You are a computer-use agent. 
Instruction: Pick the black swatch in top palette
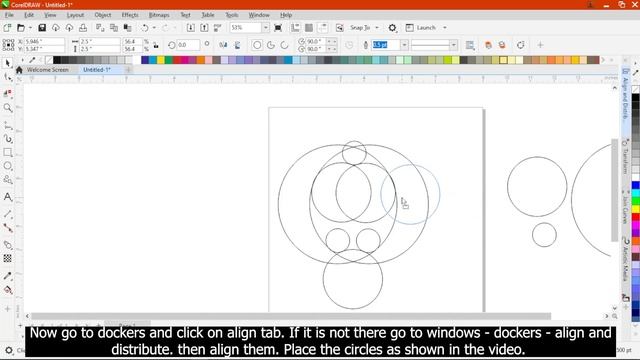57,60
